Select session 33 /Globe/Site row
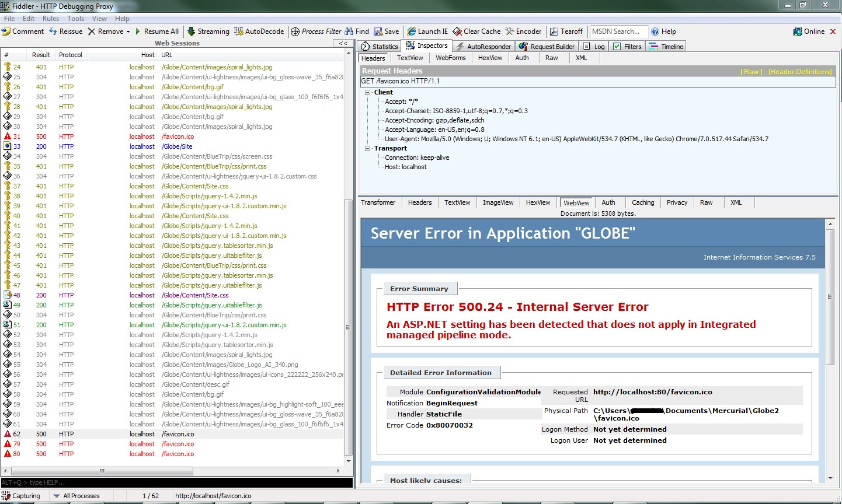 tap(172, 146)
